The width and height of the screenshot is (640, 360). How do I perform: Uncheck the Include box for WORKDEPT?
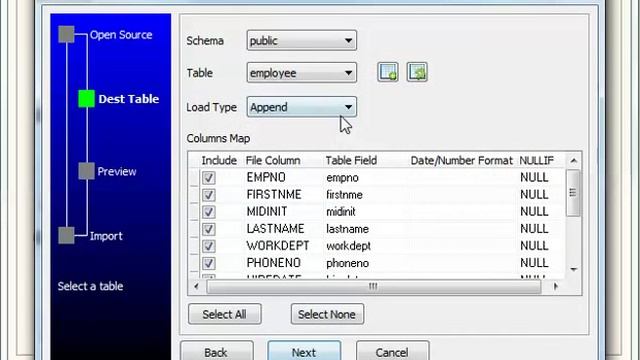209,246
